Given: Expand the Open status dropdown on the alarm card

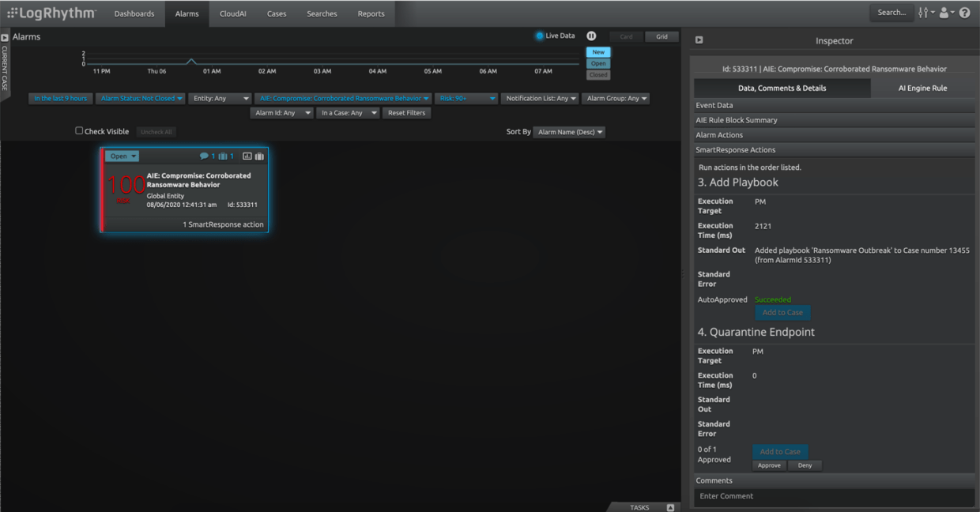Looking at the screenshot, I should coord(122,156).
